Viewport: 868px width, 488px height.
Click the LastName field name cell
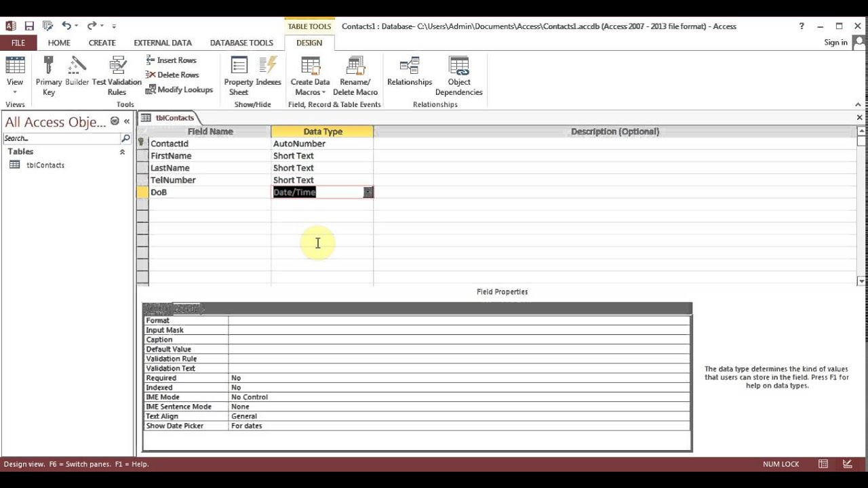coord(210,168)
